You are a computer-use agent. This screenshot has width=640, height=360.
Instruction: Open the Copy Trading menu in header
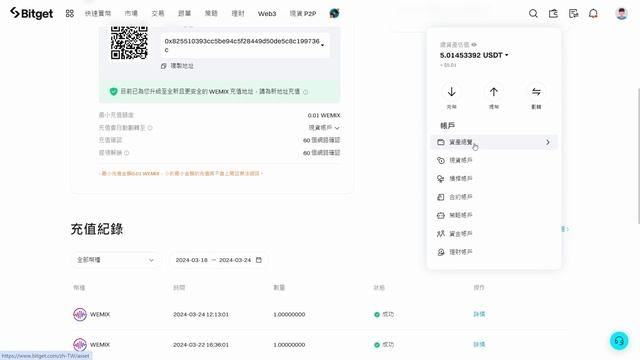tap(184, 13)
